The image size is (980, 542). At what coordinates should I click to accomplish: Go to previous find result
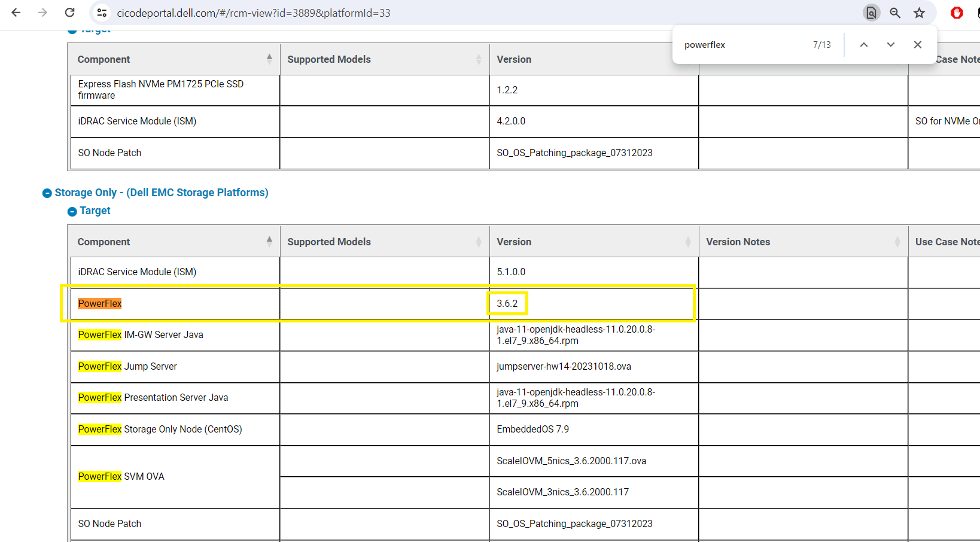pos(864,45)
